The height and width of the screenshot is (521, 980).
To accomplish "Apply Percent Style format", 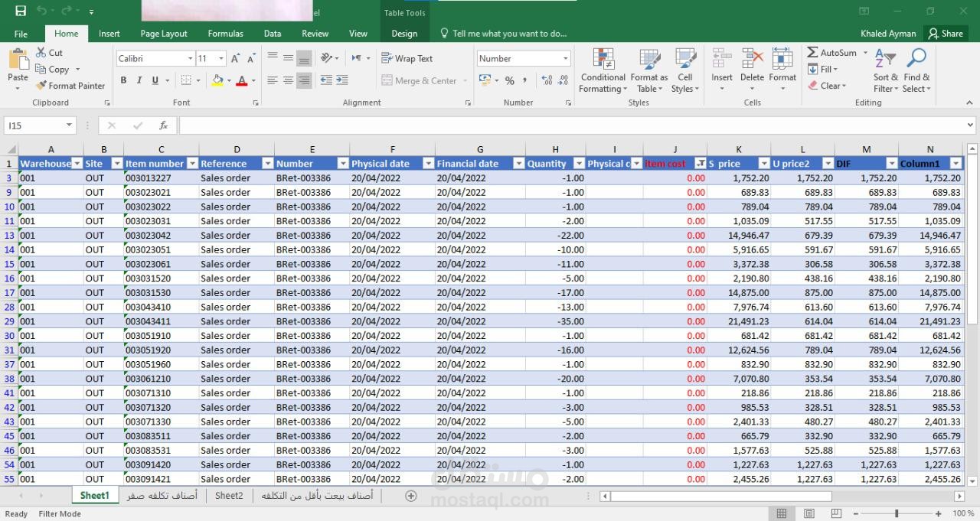I will pyautogui.click(x=509, y=80).
